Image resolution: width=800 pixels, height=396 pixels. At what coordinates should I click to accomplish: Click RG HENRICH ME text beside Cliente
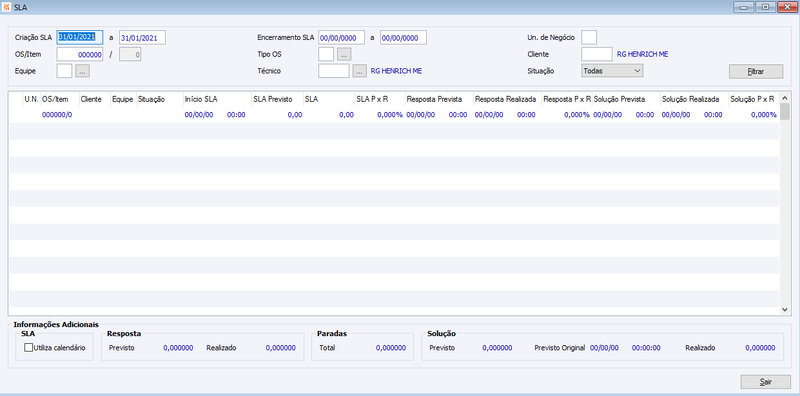642,54
